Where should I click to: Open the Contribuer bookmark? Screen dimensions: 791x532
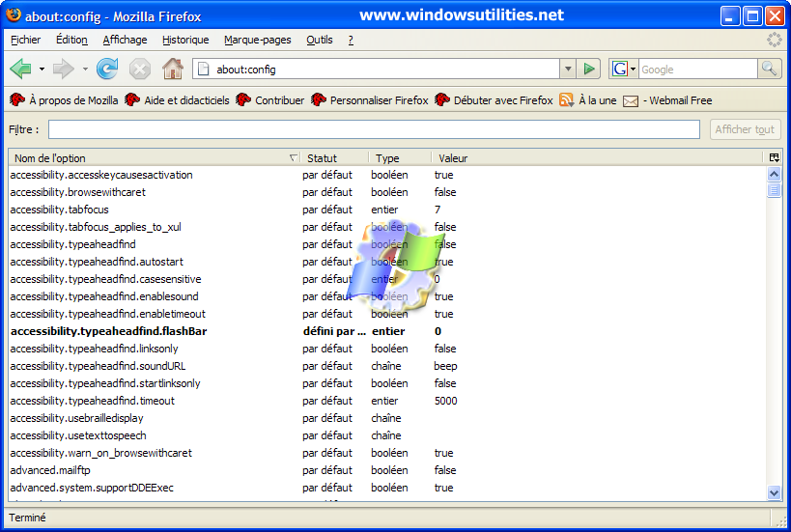coord(269,100)
